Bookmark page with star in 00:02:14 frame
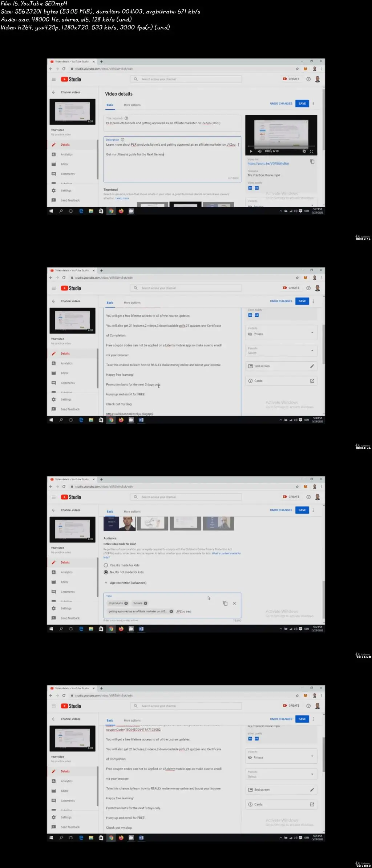 297,69
